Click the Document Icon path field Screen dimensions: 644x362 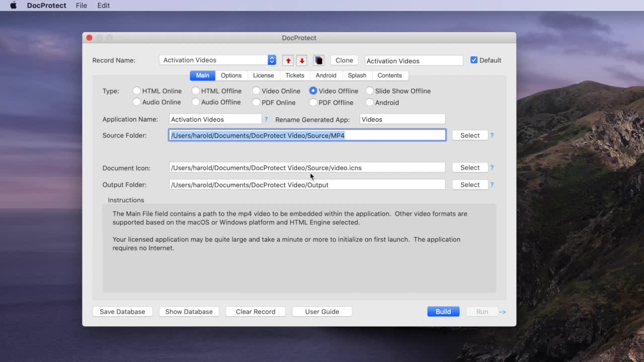307,167
